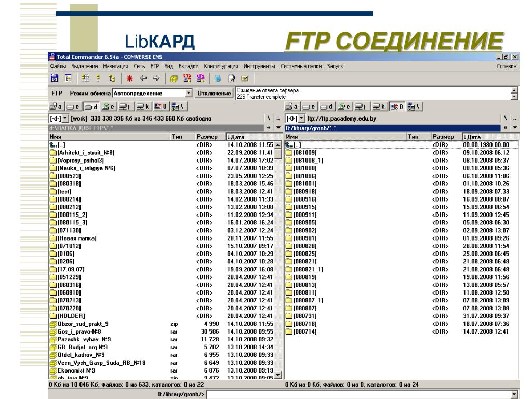Open the Выделение menu
532x399 pixels.
click(x=84, y=66)
